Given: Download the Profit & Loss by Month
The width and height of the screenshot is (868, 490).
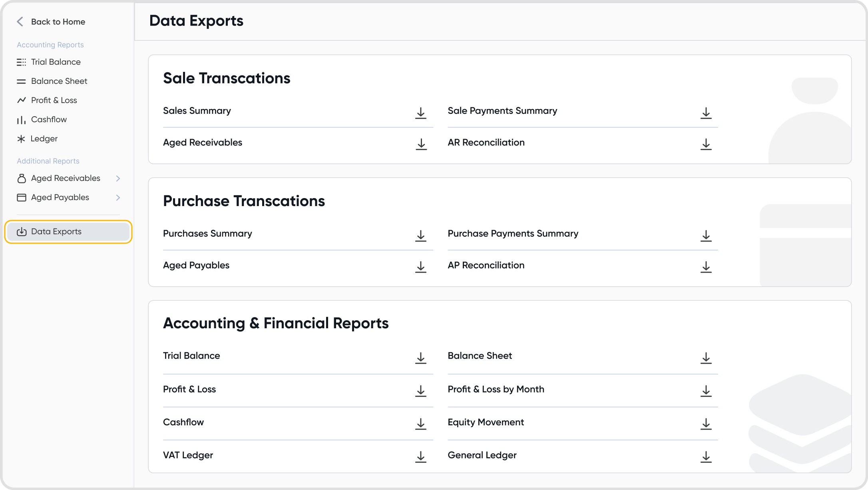Looking at the screenshot, I should (x=706, y=391).
